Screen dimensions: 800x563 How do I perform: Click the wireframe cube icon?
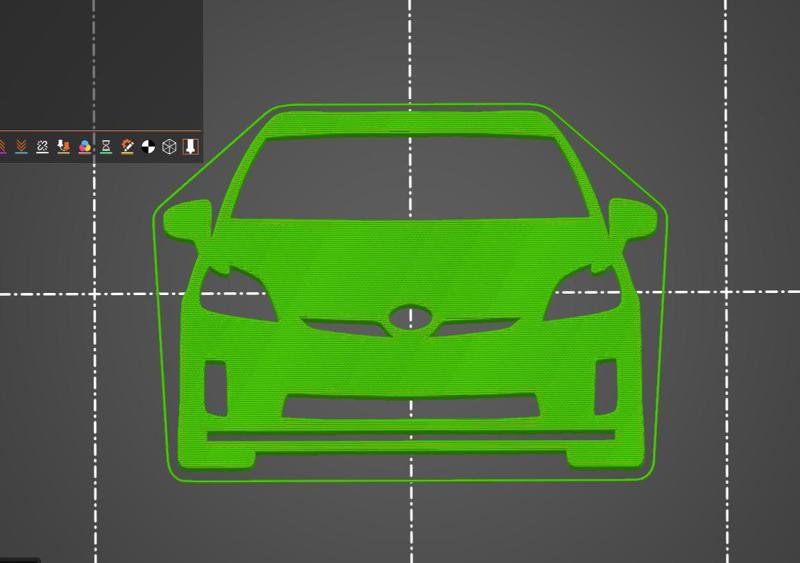click(169, 147)
